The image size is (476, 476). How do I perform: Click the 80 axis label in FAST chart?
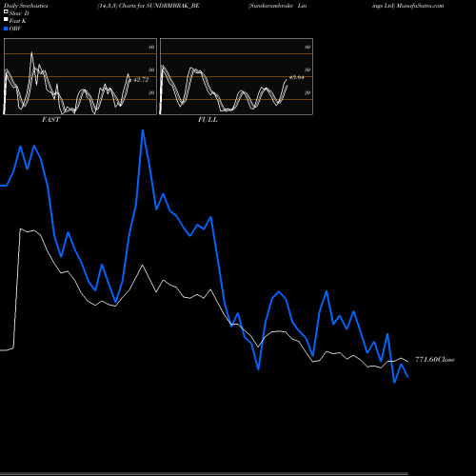(x=151, y=47)
